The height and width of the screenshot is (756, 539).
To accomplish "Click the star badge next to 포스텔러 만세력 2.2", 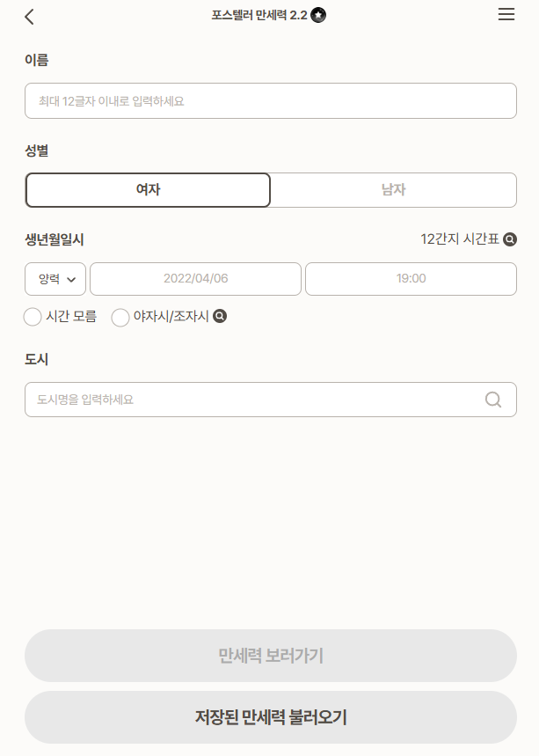I will (x=318, y=16).
